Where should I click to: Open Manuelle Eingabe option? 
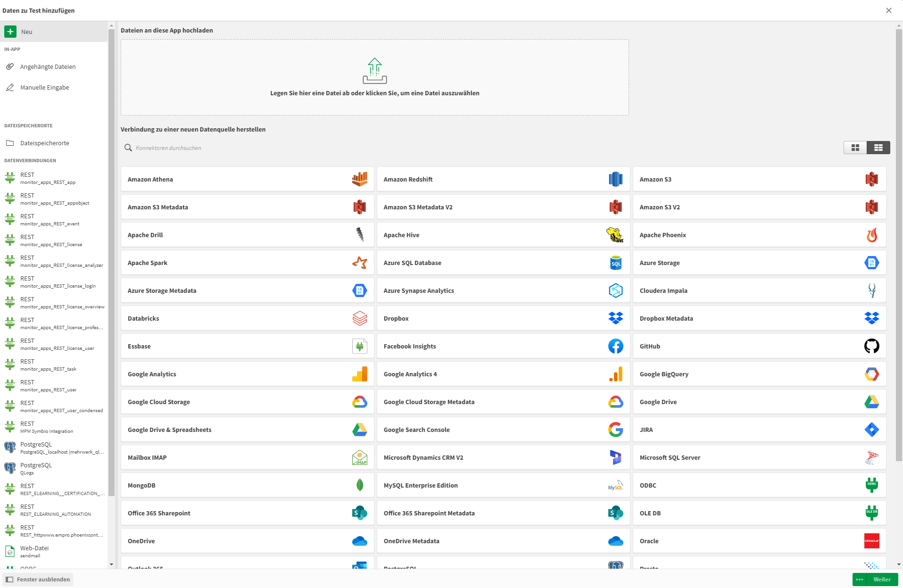(54, 87)
